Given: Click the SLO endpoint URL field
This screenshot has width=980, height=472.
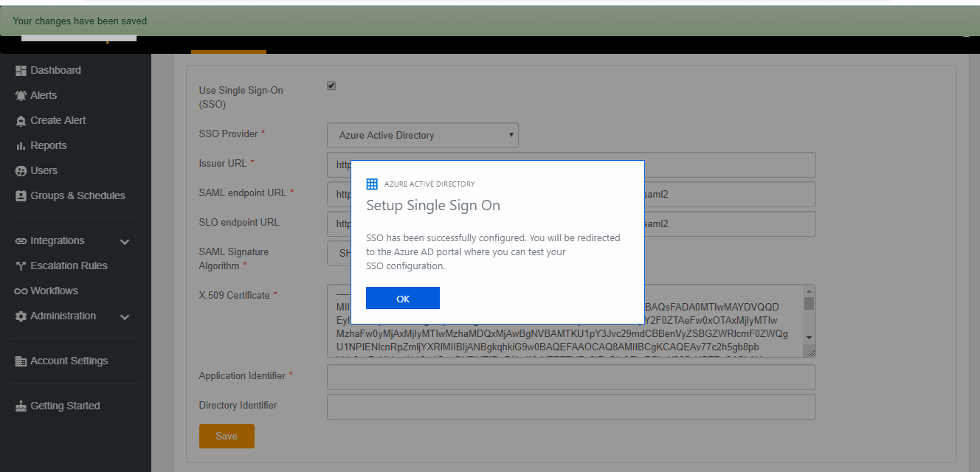Looking at the screenshot, I should [x=571, y=223].
